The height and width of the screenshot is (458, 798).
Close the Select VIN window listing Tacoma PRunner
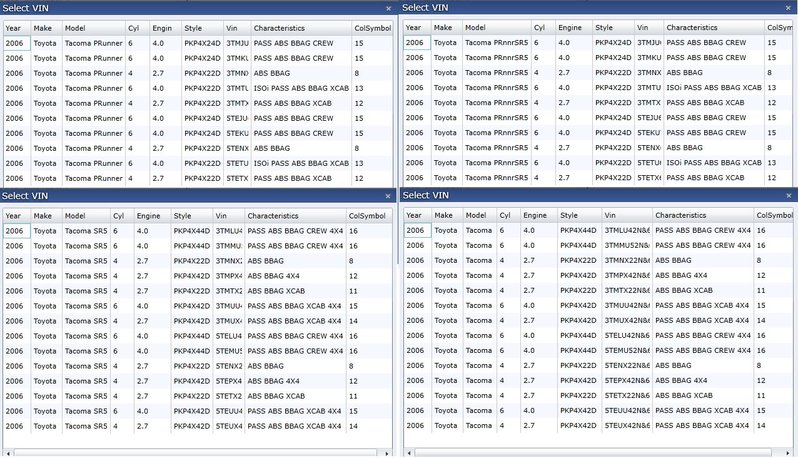[388, 9]
